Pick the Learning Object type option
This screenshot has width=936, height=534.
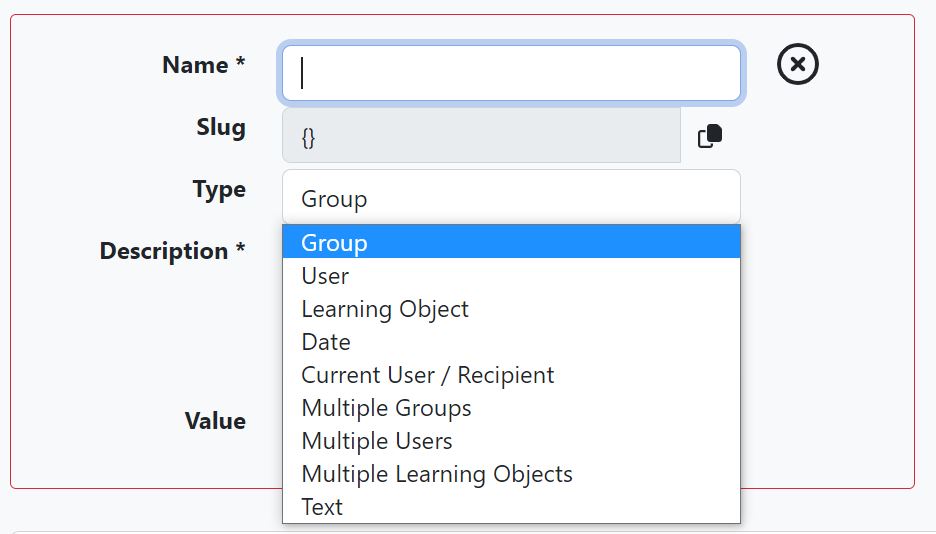coord(512,308)
